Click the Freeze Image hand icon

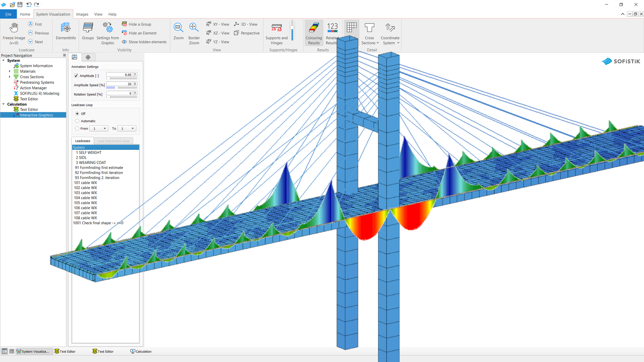point(14,28)
